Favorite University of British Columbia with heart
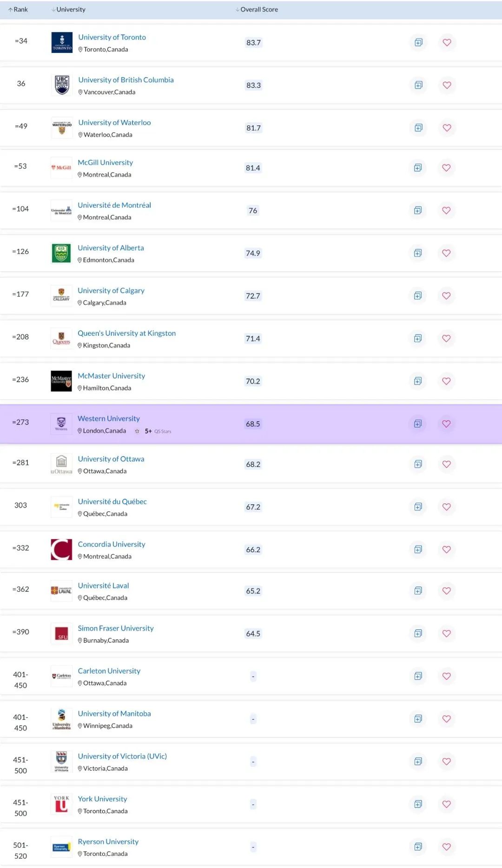The image size is (502, 868). tap(447, 85)
